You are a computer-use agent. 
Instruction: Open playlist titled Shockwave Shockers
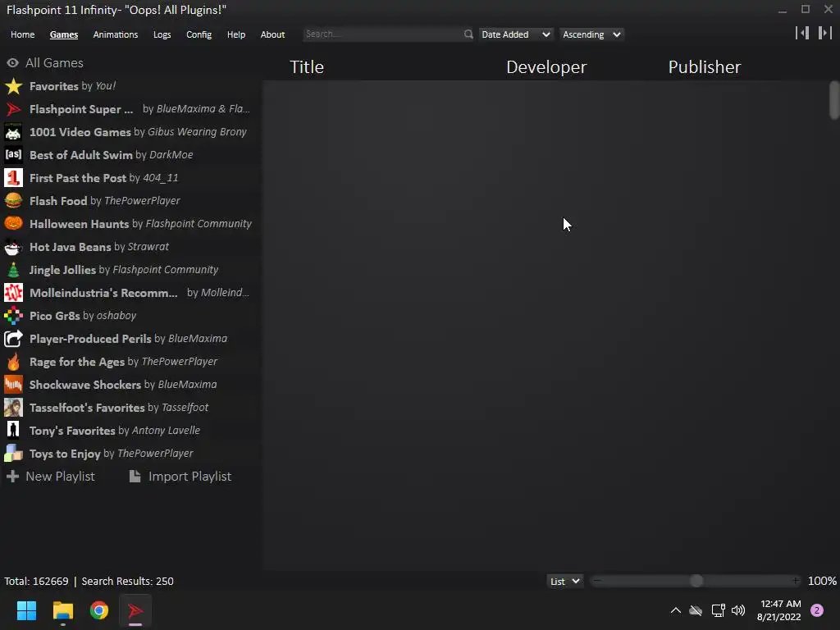pos(85,385)
